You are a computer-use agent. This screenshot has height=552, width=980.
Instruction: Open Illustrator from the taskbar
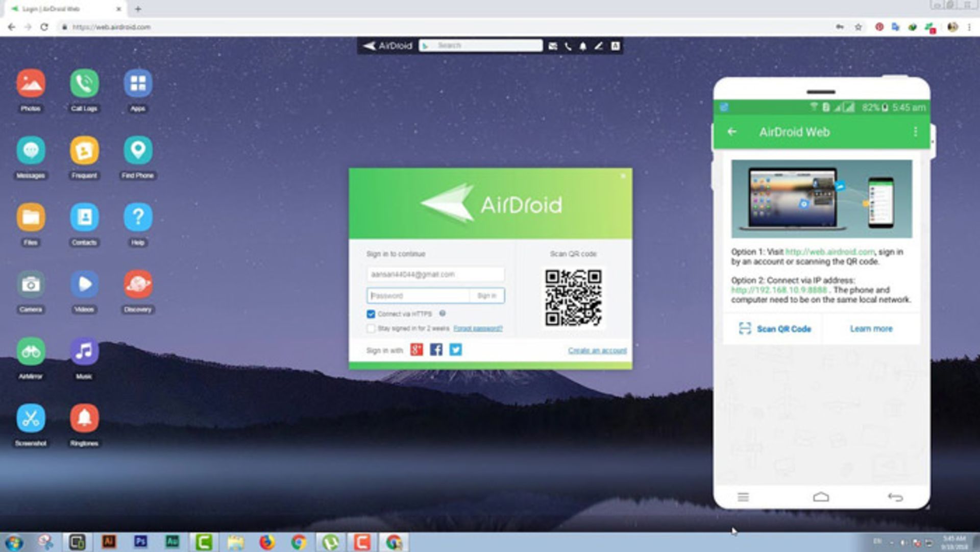pyautogui.click(x=109, y=542)
